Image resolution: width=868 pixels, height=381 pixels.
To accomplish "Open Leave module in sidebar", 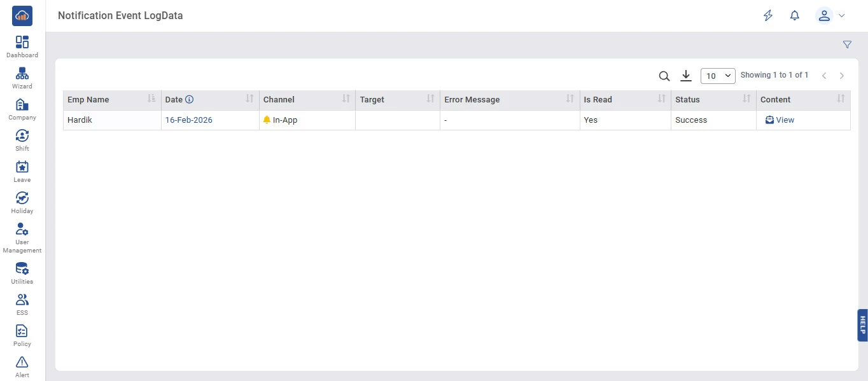I will 22,170.
